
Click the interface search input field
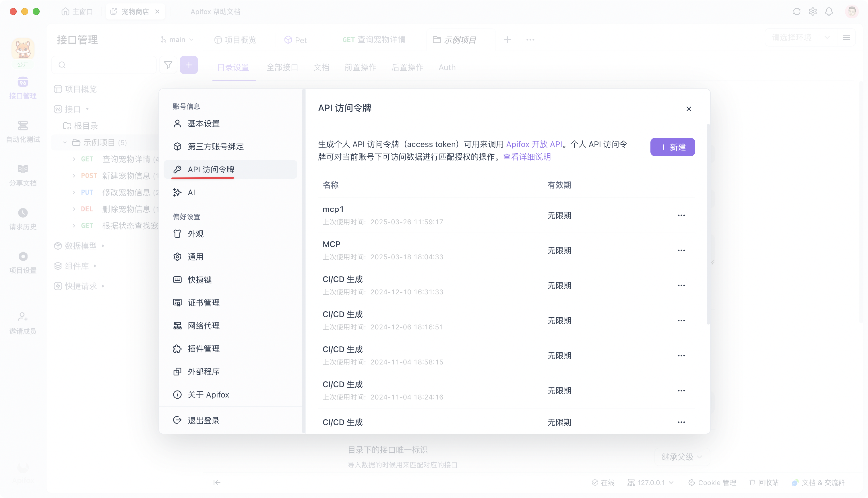[x=104, y=65]
